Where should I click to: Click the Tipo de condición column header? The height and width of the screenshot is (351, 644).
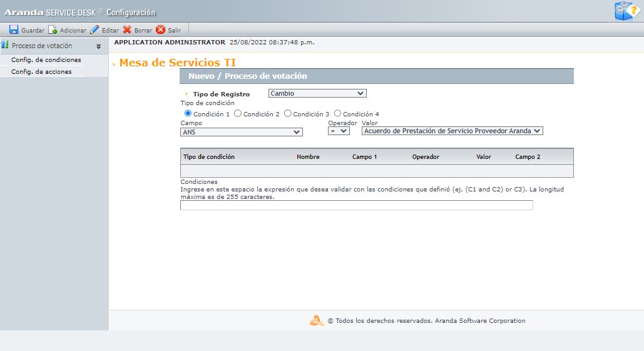[x=208, y=157]
